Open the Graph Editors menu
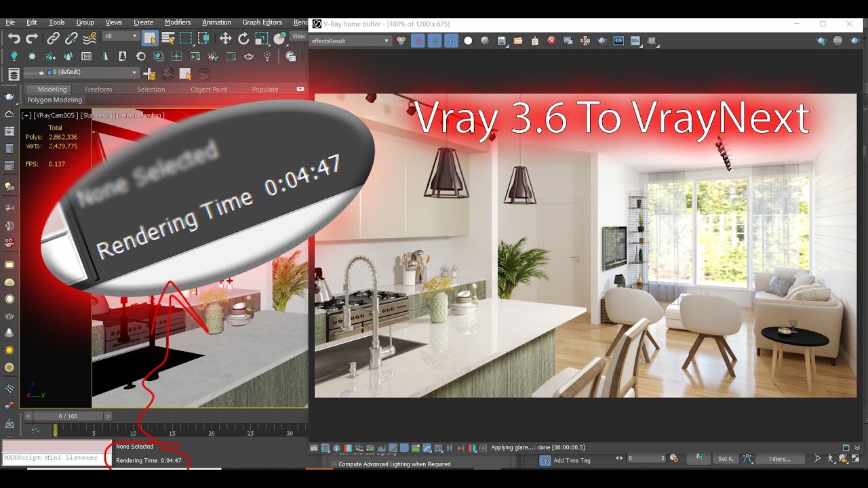This screenshot has height=488, width=868. (x=262, y=22)
